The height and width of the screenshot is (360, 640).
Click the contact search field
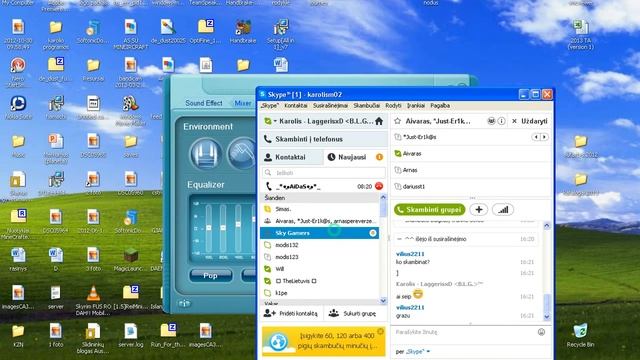(x=324, y=173)
